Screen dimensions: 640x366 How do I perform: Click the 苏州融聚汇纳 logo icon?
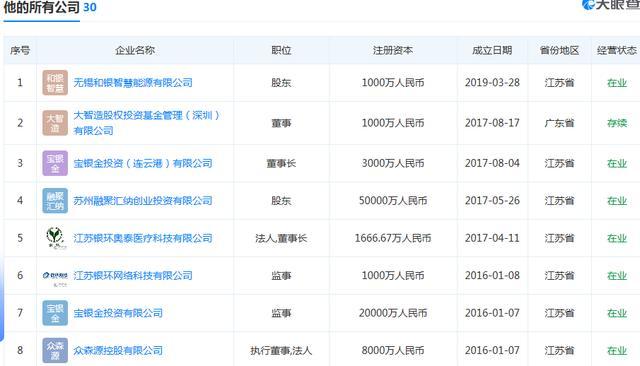coord(55,201)
